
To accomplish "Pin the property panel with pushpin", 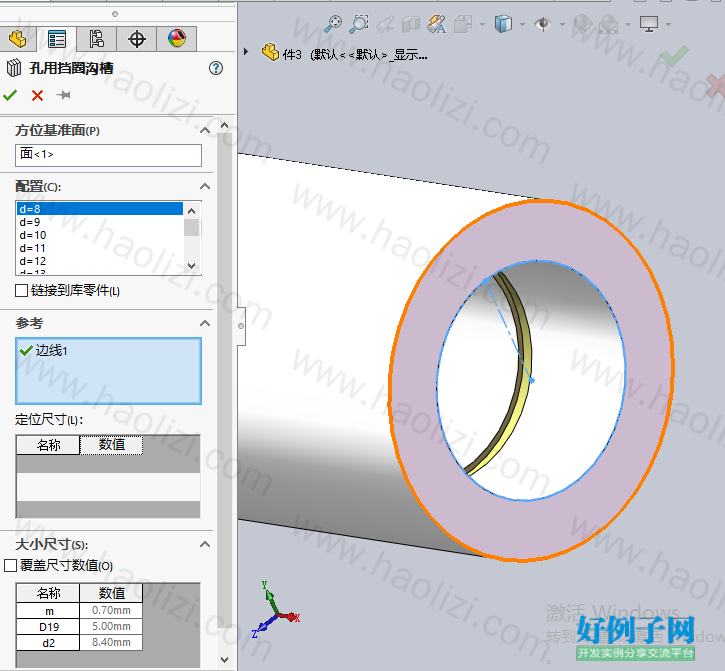I will pos(63,95).
